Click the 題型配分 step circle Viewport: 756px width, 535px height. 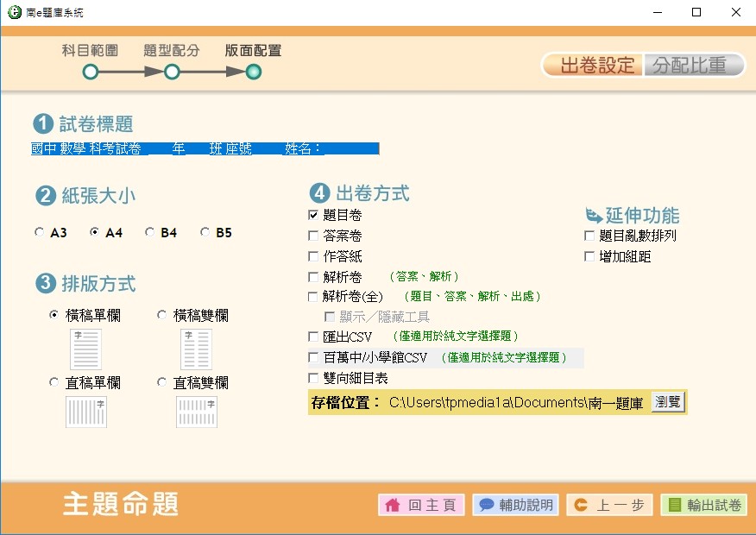coord(172,72)
